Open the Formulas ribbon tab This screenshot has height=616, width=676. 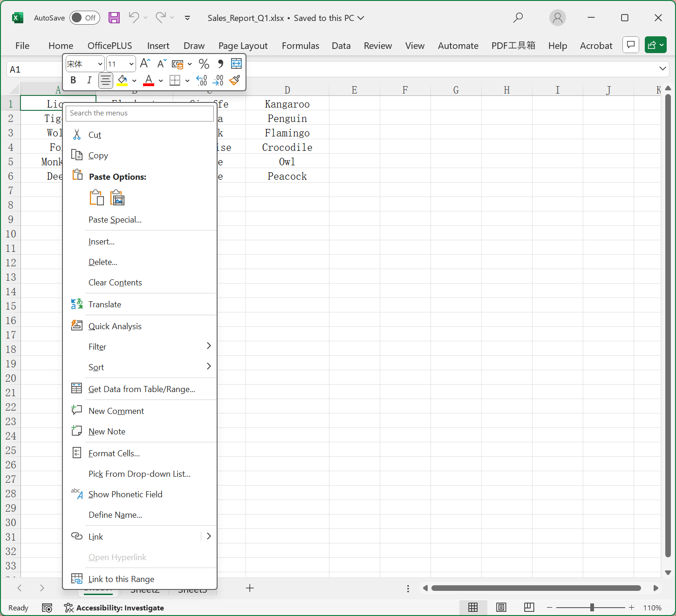(x=300, y=46)
